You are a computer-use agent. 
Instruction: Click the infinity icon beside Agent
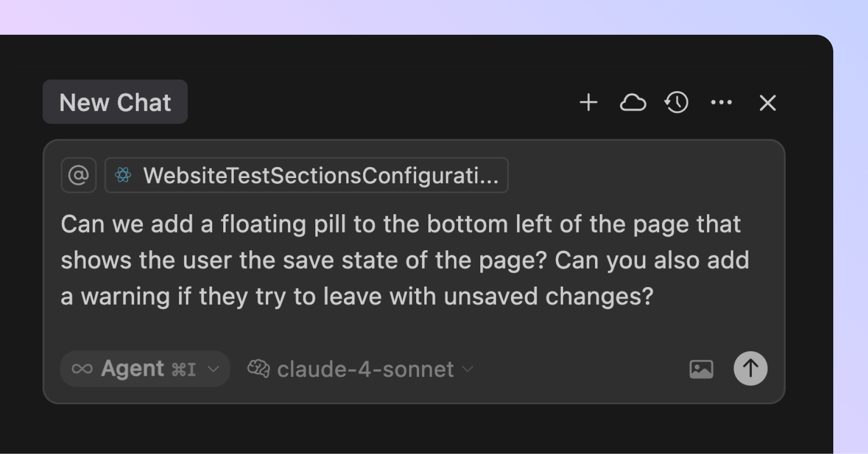tap(82, 369)
